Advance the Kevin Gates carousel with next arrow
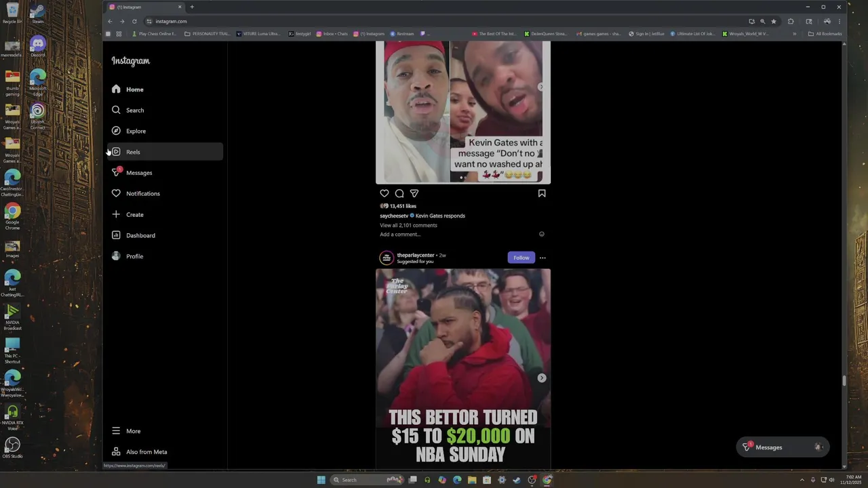Screen dimensions: 868x488 coord(540,87)
